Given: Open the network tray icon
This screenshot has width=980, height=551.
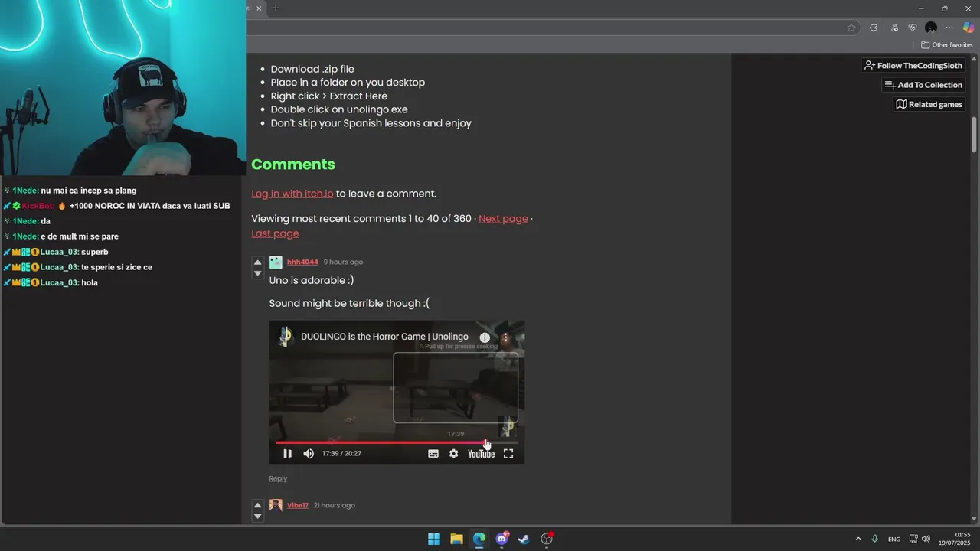Looking at the screenshot, I should point(913,539).
